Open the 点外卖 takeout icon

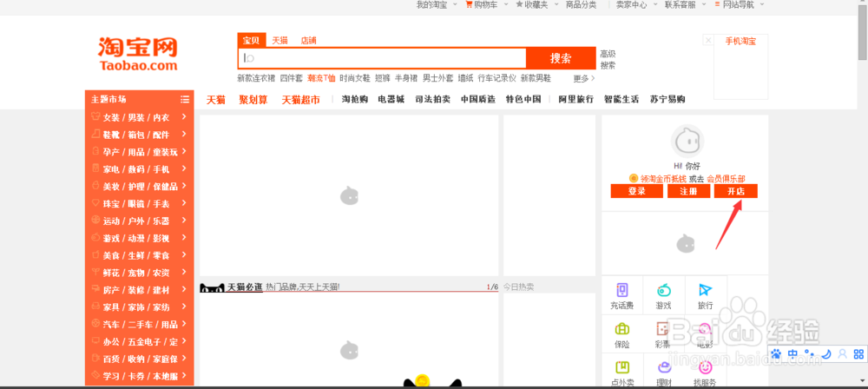(622, 366)
